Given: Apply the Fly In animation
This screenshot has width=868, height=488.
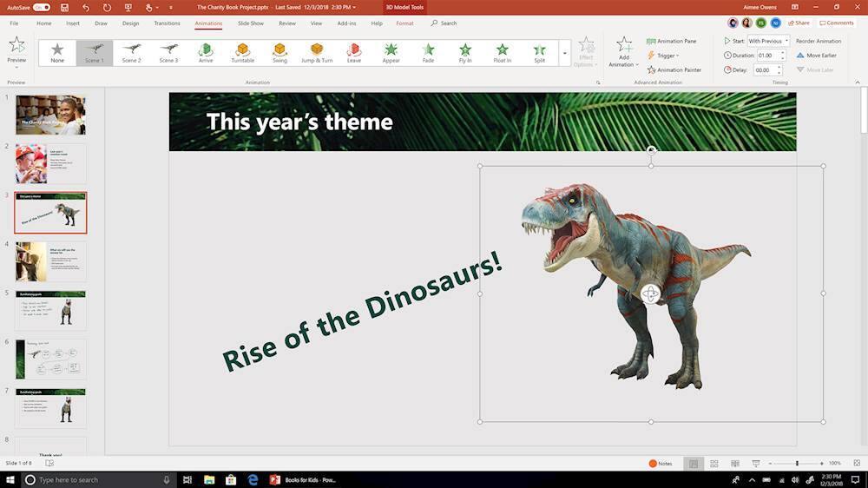Looking at the screenshot, I should tap(465, 53).
